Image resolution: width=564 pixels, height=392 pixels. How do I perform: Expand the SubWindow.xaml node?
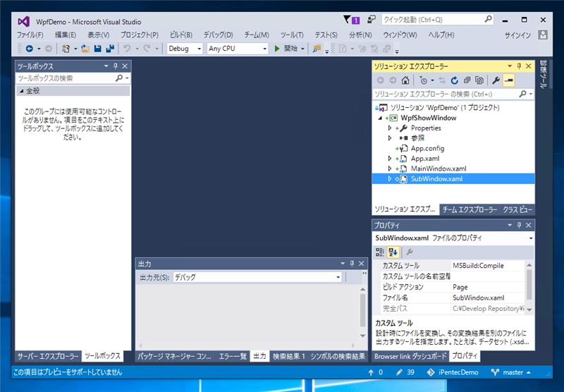coord(390,179)
